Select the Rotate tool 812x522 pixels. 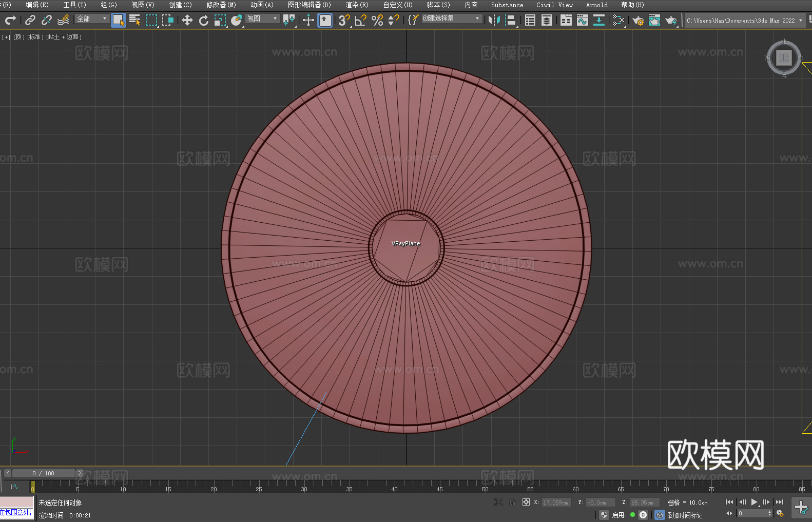(204, 20)
